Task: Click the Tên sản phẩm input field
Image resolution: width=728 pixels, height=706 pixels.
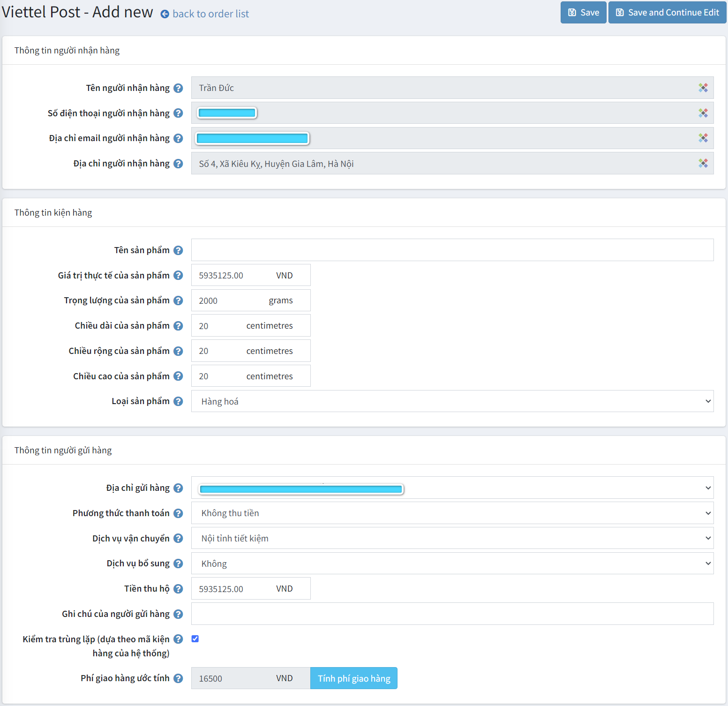Action: click(x=452, y=250)
